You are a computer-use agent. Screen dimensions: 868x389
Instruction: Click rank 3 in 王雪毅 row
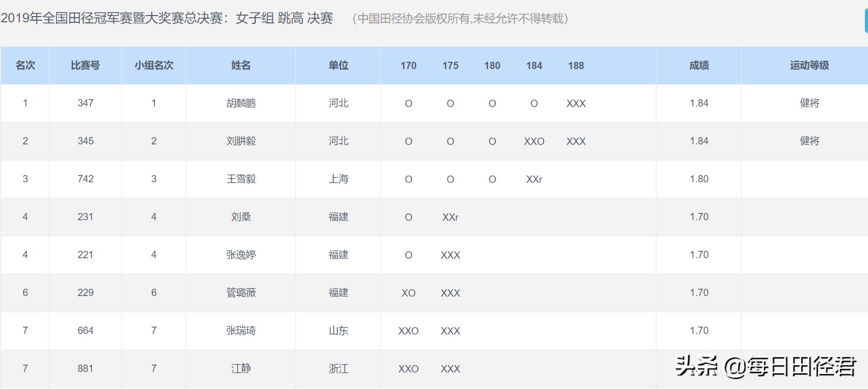coord(25,179)
